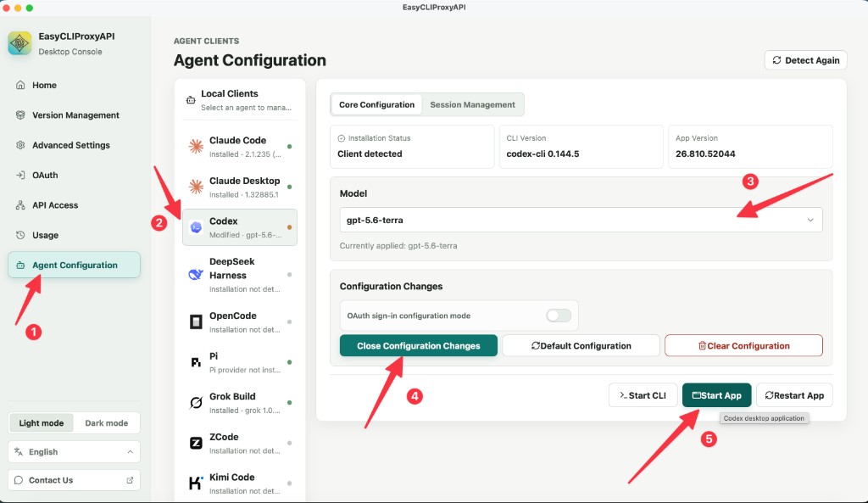
Task: Click the Start CLI button
Action: point(643,395)
